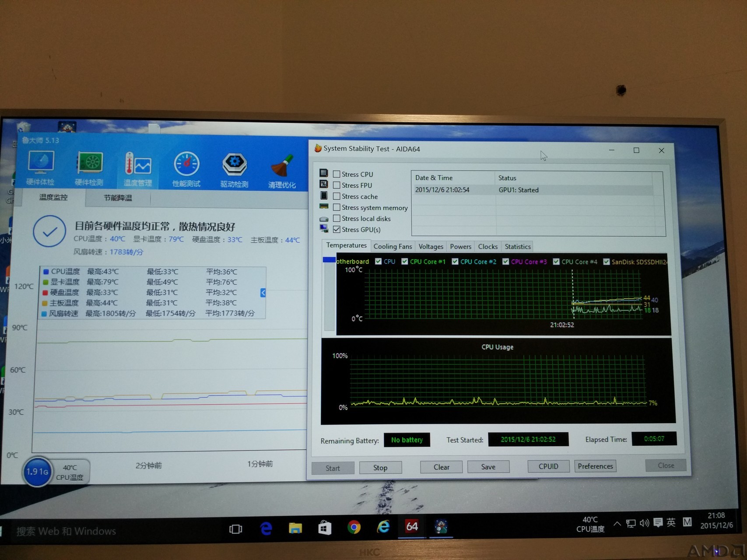747x560 pixels.
Task: Toggle CPU Core #1 graph checkbox
Action: point(405,262)
